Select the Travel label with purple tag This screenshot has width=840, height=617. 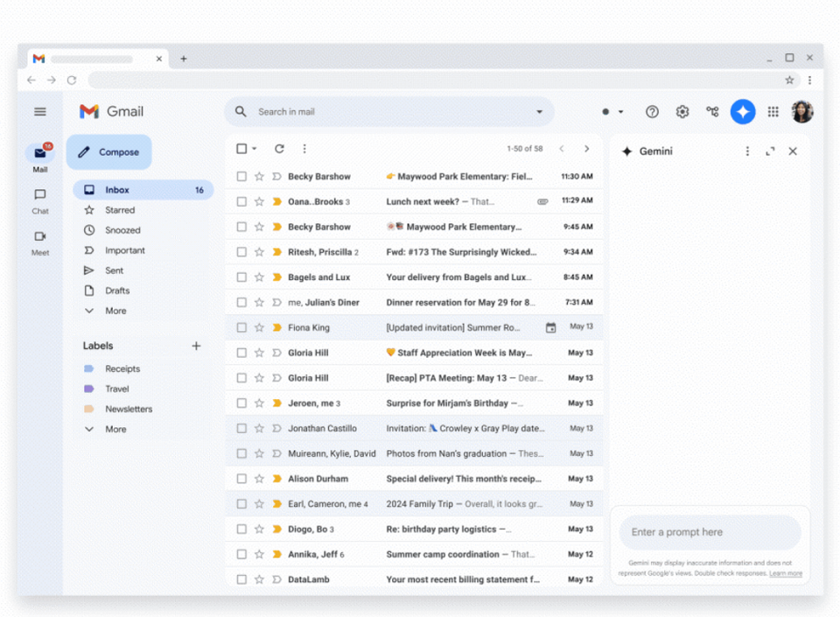116,389
